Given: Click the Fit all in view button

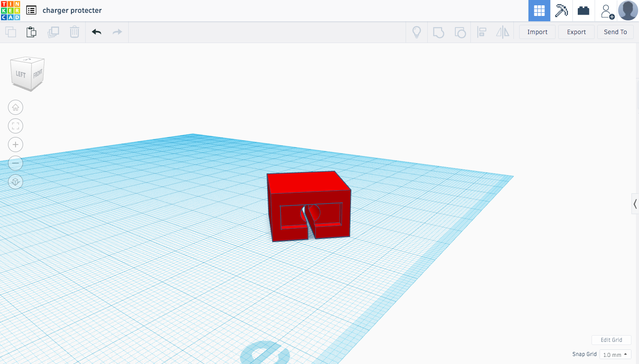Looking at the screenshot, I should pyautogui.click(x=16, y=126).
